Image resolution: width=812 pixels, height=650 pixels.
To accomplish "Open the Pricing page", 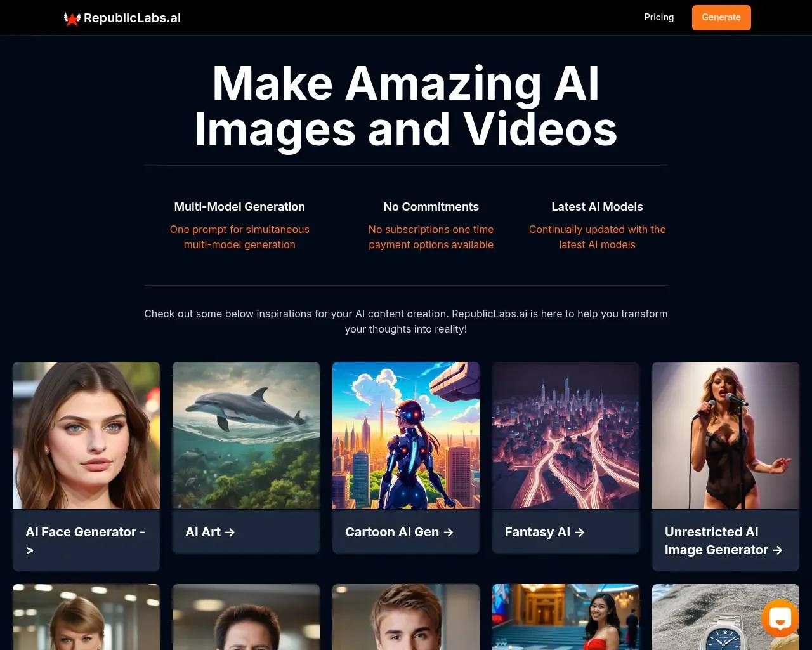I will (x=659, y=17).
